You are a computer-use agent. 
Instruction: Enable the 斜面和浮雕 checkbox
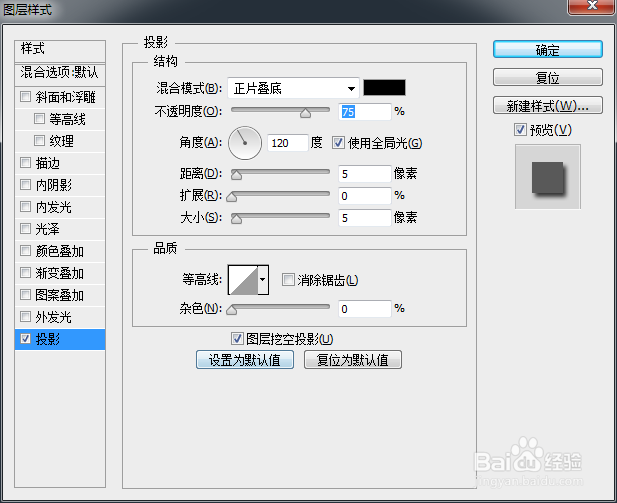[26, 96]
